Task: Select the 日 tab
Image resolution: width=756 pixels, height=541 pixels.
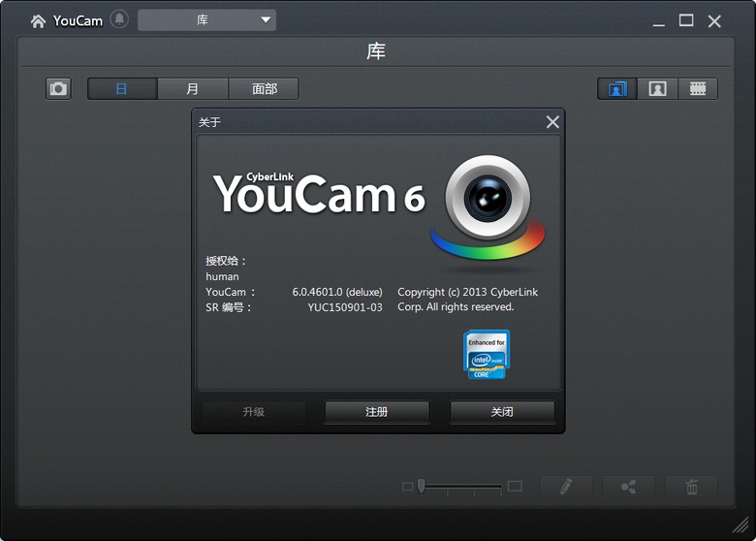Action: click(x=122, y=88)
